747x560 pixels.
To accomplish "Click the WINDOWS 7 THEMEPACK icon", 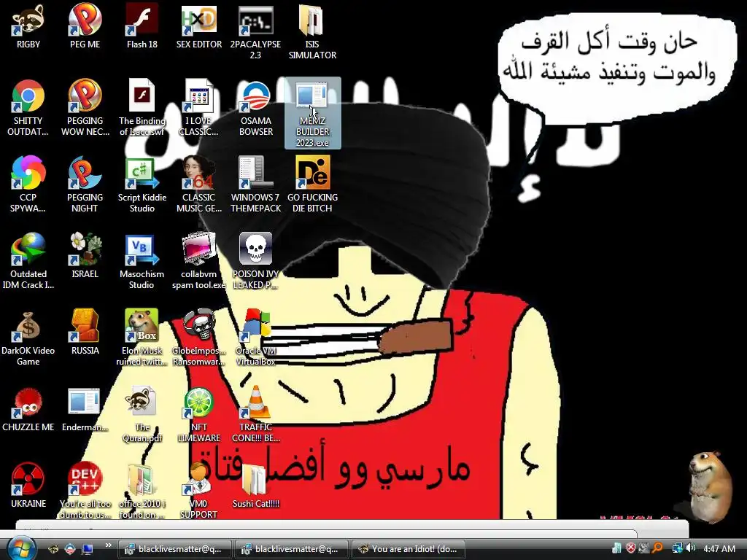I will tap(255, 184).
